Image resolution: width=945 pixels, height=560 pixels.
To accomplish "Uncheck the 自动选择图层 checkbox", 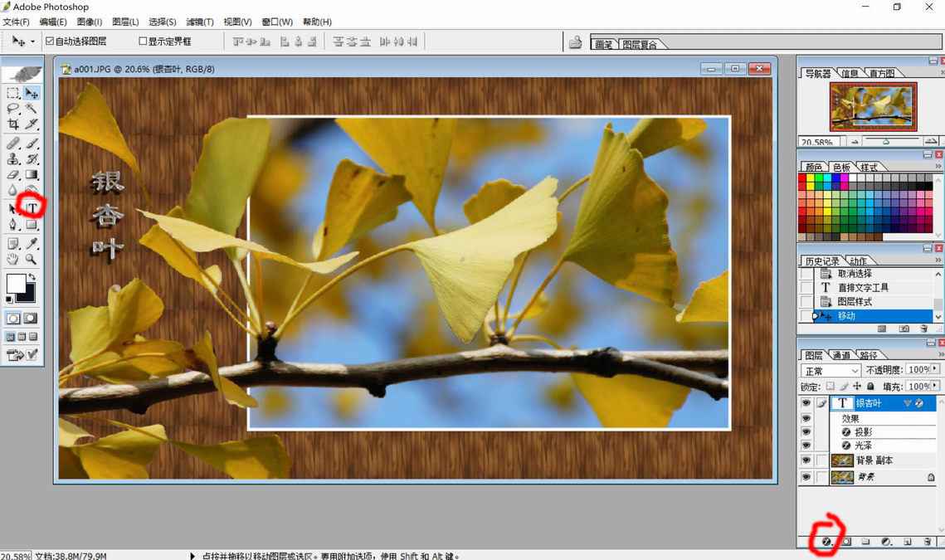I will pos(50,41).
